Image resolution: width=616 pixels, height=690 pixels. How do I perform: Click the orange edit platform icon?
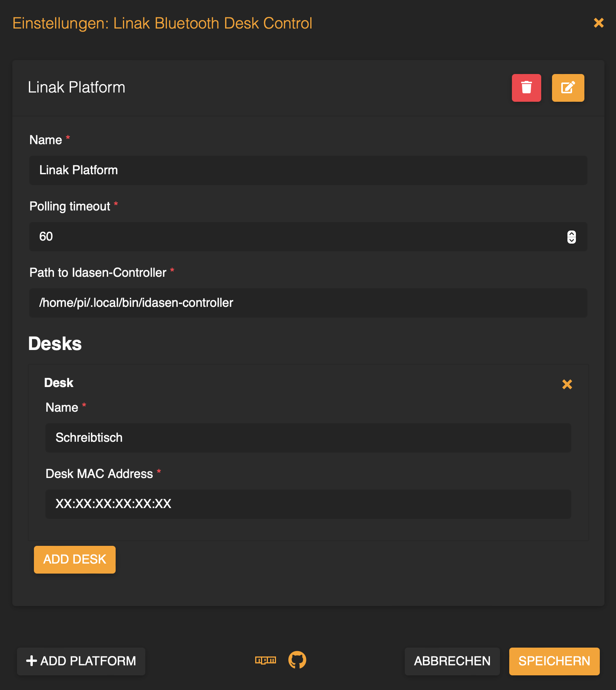(x=568, y=88)
